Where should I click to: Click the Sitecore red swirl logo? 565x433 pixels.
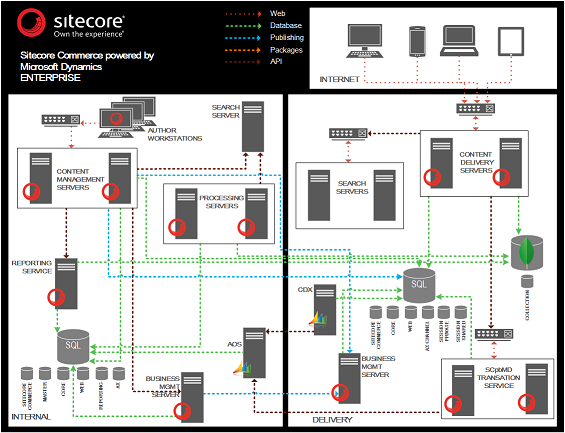31,23
